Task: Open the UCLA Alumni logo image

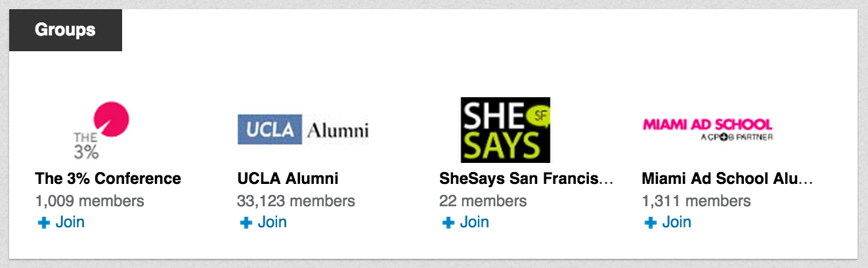Action: pos(303,130)
